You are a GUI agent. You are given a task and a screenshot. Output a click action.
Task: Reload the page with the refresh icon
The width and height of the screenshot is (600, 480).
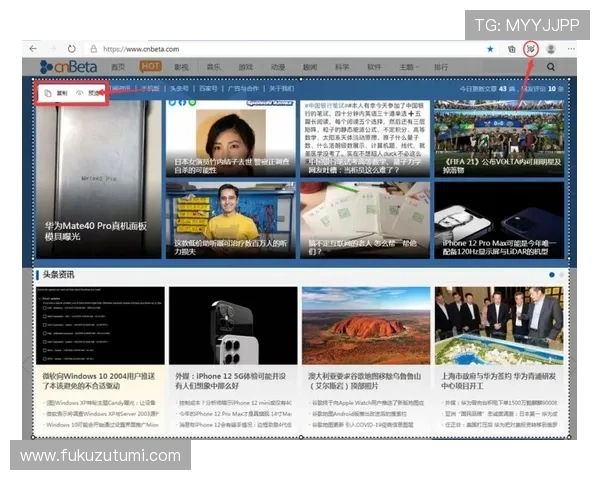(72, 49)
